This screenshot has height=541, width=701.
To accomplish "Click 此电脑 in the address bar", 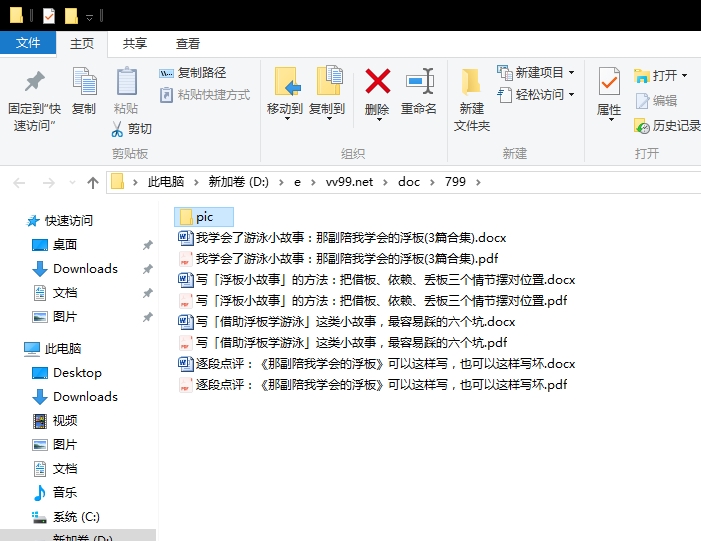I will point(166,182).
